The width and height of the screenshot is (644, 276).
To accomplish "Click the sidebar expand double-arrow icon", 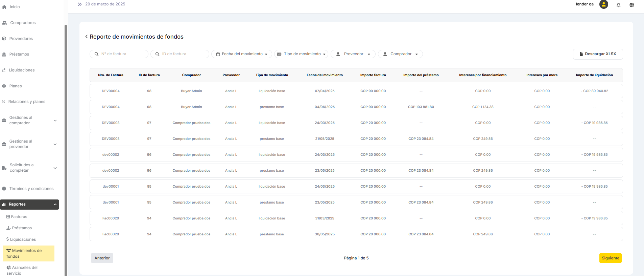I will click(x=80, y=4).
